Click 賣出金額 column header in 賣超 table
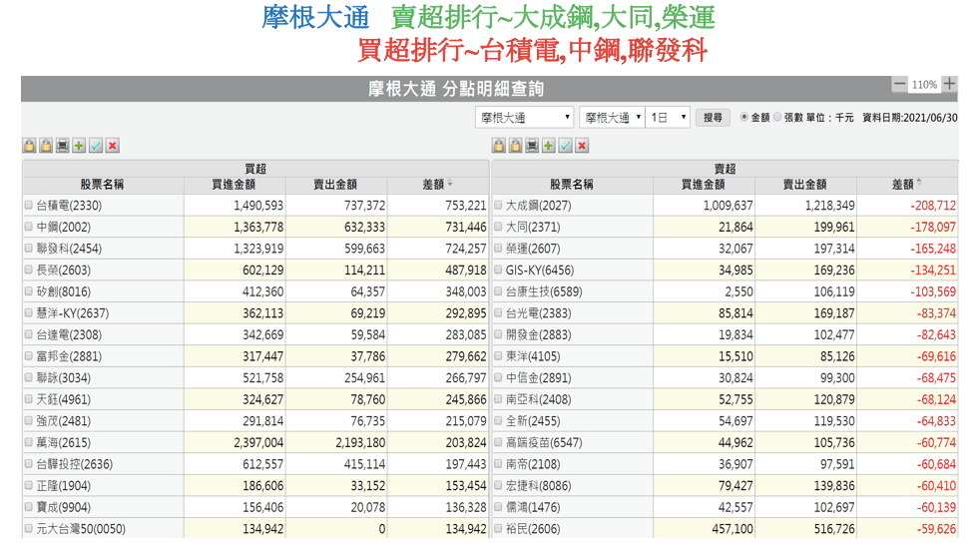This screenshot has height=549, width=980. [x=805, y=184]
